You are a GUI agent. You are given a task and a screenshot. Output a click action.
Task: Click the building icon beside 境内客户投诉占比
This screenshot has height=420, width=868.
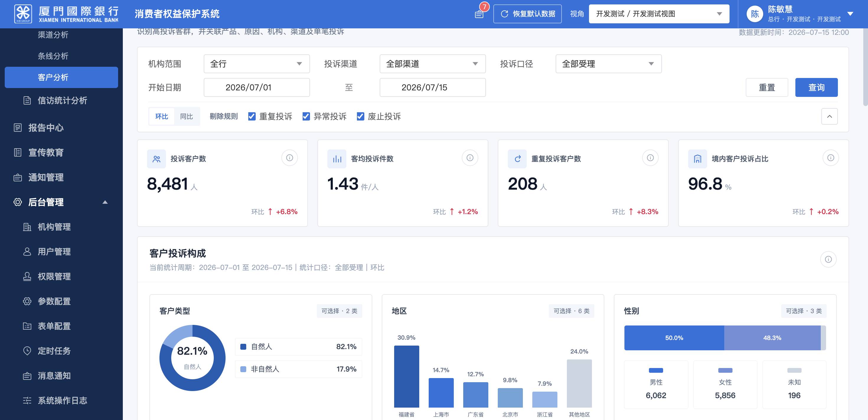point(697,159)
